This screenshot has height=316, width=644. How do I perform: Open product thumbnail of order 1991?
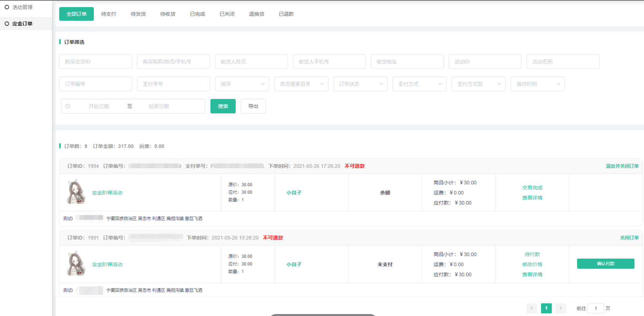click(x=76, y=264)
